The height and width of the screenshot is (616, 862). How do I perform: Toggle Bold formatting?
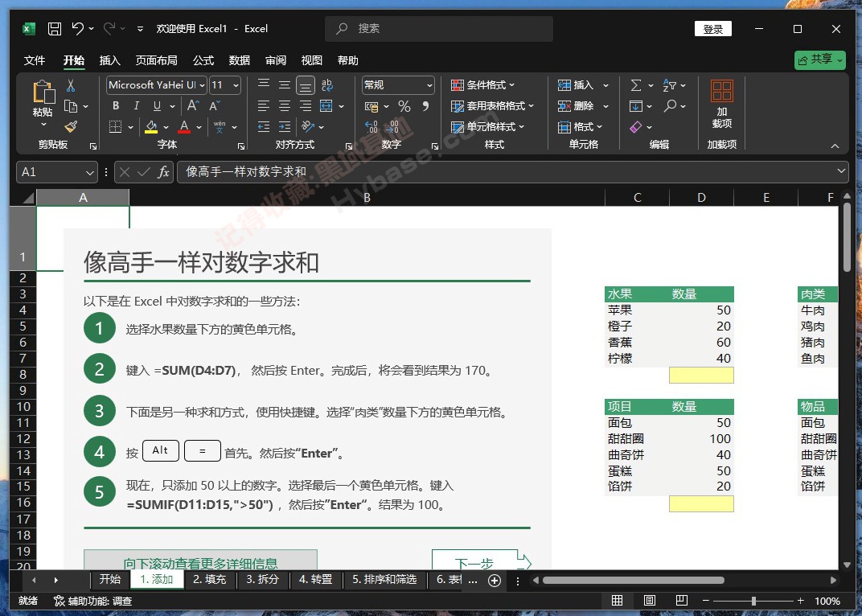pos(116,106)
